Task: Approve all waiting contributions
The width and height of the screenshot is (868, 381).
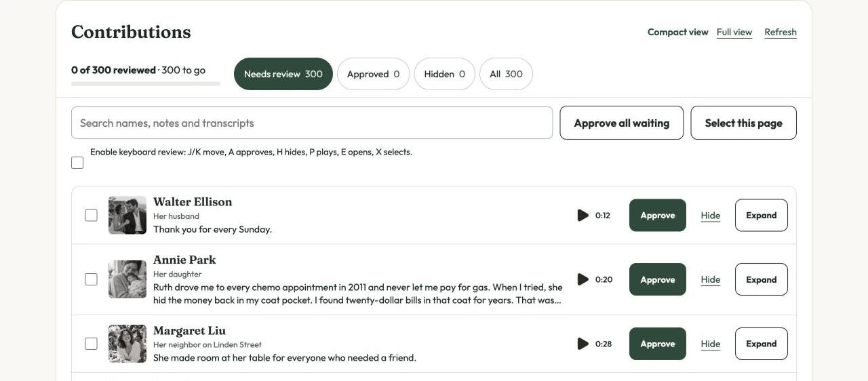Action: coord(622,123)
